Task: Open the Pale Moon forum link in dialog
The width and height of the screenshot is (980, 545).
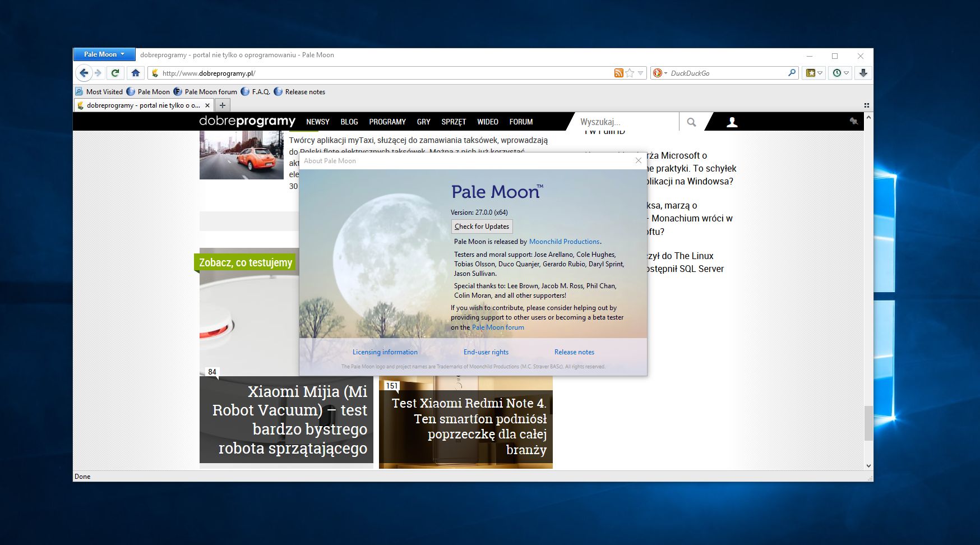Action: point(498,327)
